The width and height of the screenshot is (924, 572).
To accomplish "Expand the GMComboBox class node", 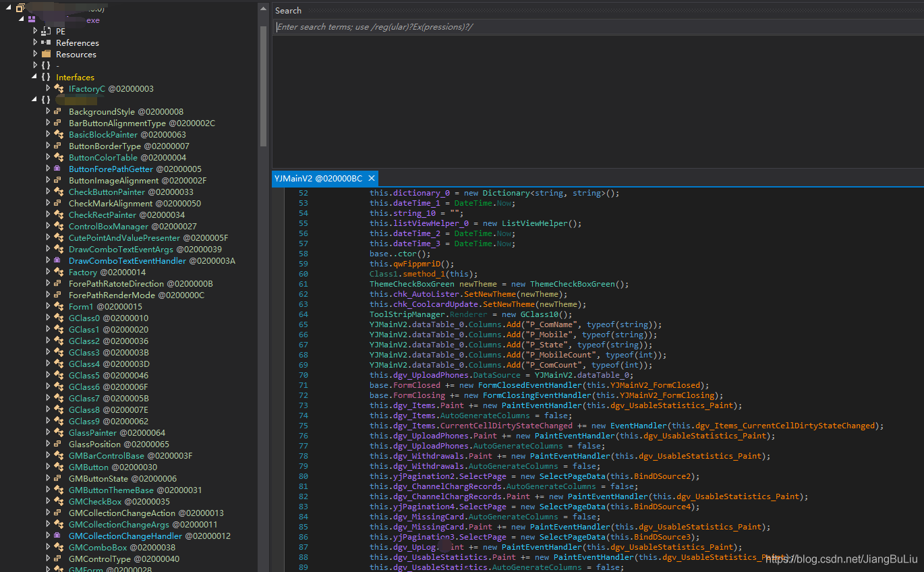I will pos(48,547).
